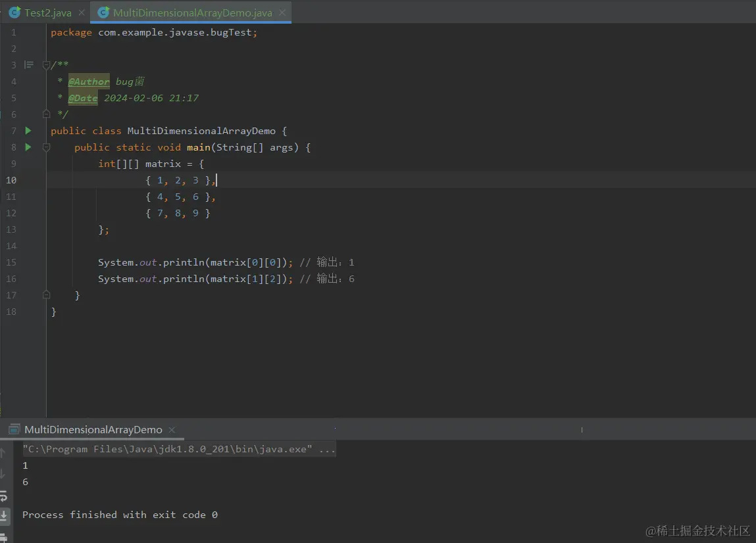This screenshot has height=543, width=756.
Task: Click the array row '{ 1, 2, 3 },'
Action: pos(181,180)
